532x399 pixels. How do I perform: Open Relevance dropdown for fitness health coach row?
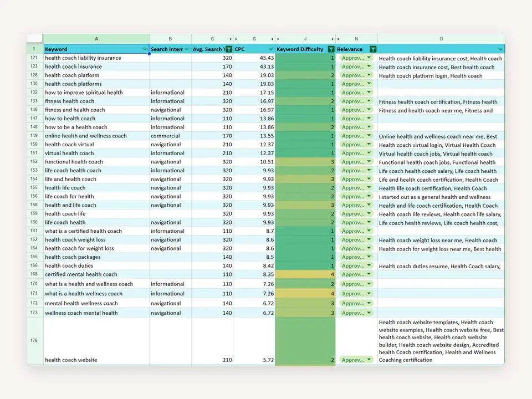(369, 101)
